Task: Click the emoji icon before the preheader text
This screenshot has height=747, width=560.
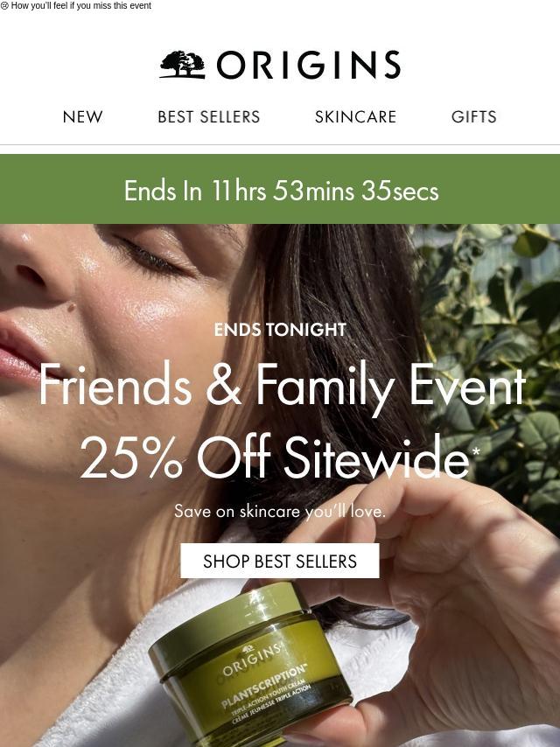Action: pos(4,6)
